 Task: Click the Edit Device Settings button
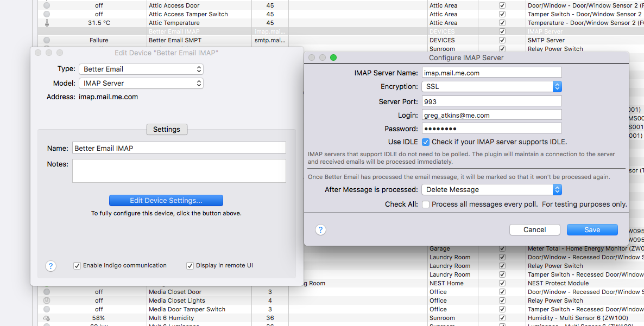point(166,201)
